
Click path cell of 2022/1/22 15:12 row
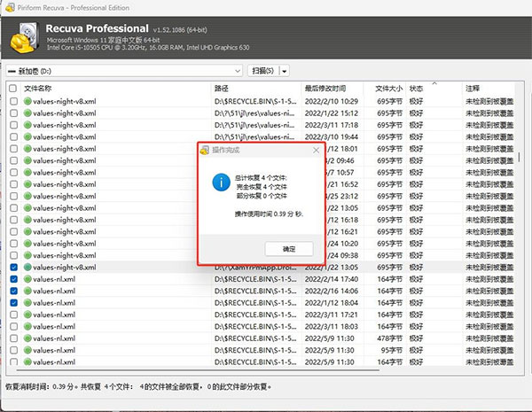254,113
